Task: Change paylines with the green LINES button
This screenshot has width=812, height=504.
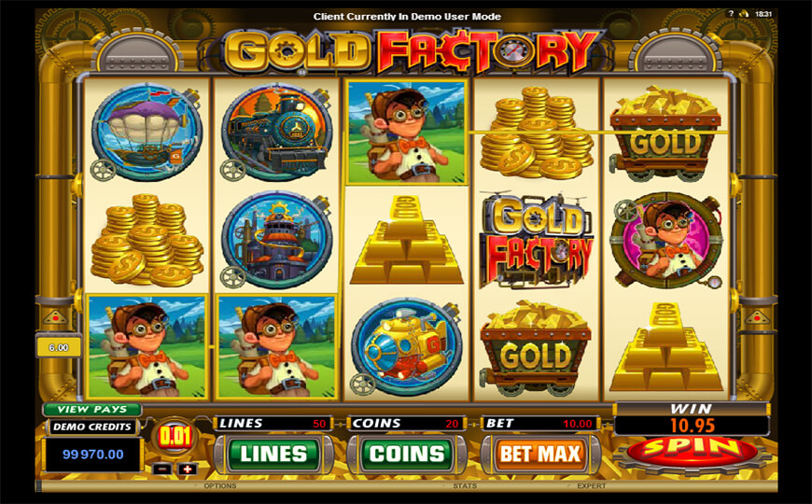Action: coord(273,455)
